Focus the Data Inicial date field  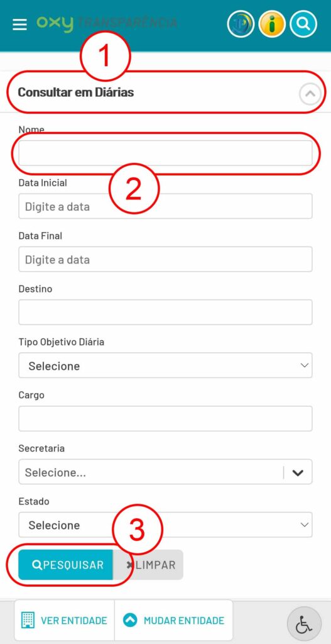165,206
